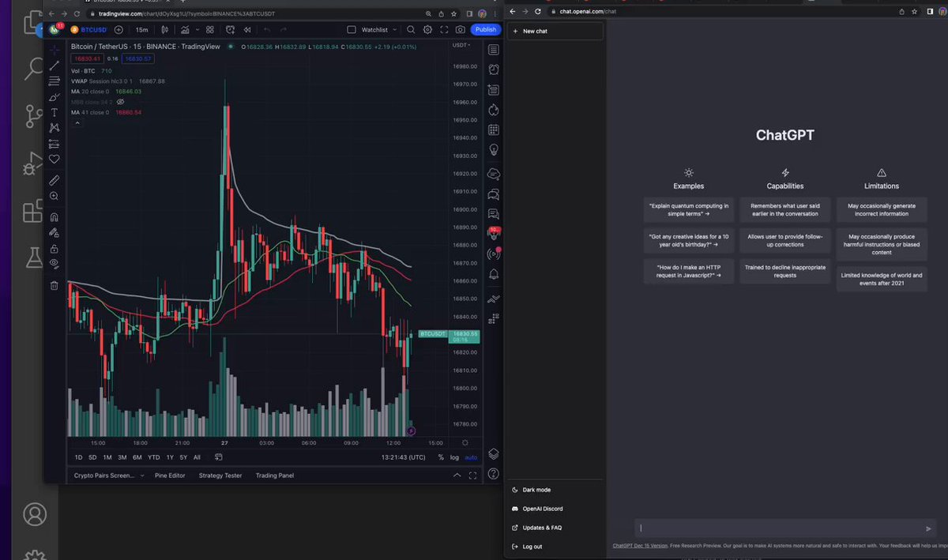
Task: Click the create alert icon in top toolbar
Action: [x=231, y=29]
